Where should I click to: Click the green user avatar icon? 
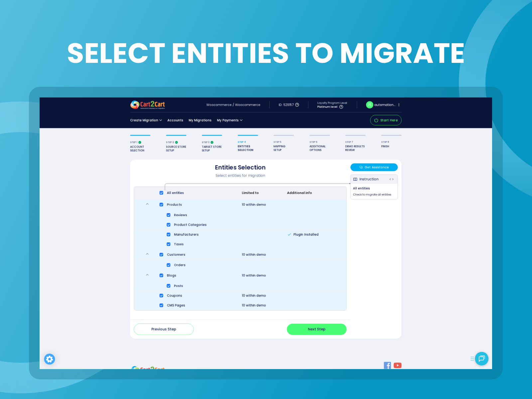369,105
